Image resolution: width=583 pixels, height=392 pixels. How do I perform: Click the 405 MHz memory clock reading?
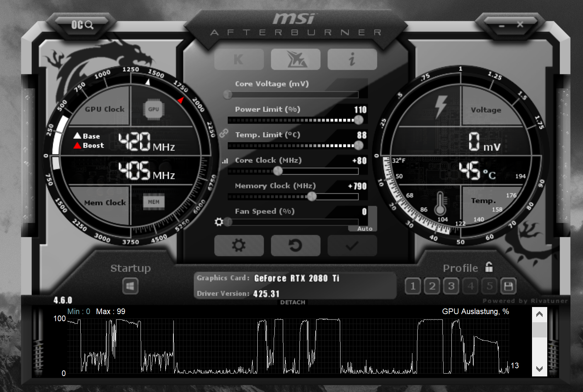point(147,171)
